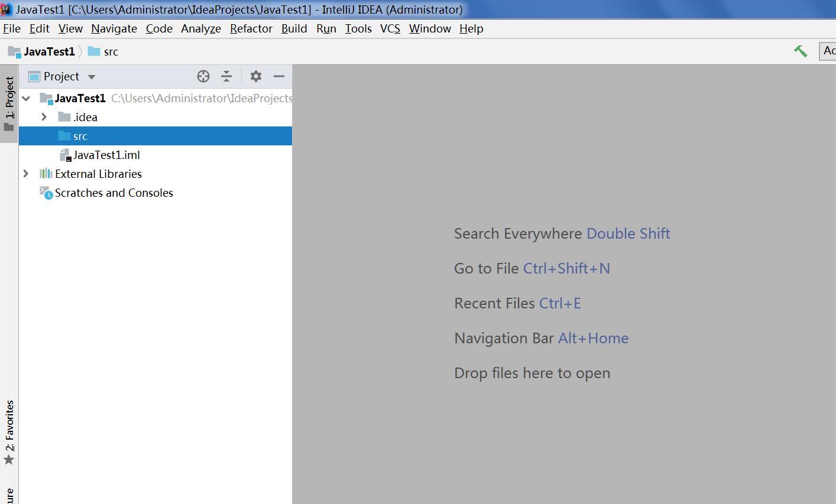Select the .idea folder row

tap(155, 117)
